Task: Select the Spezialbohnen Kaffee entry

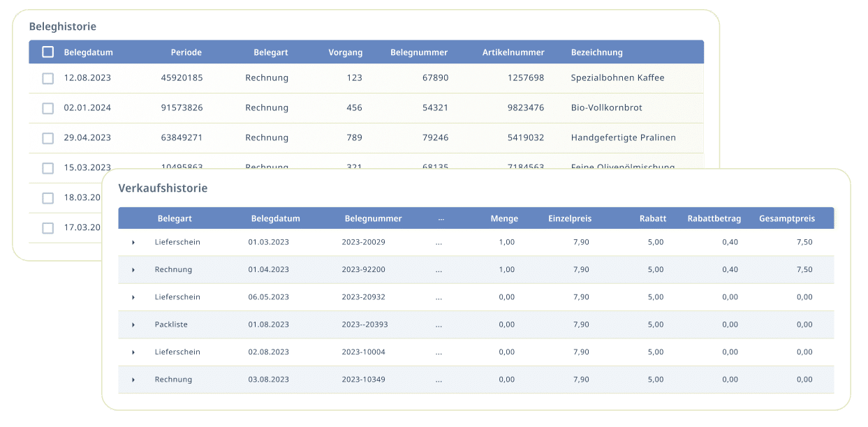Action: tap(617, 78)
